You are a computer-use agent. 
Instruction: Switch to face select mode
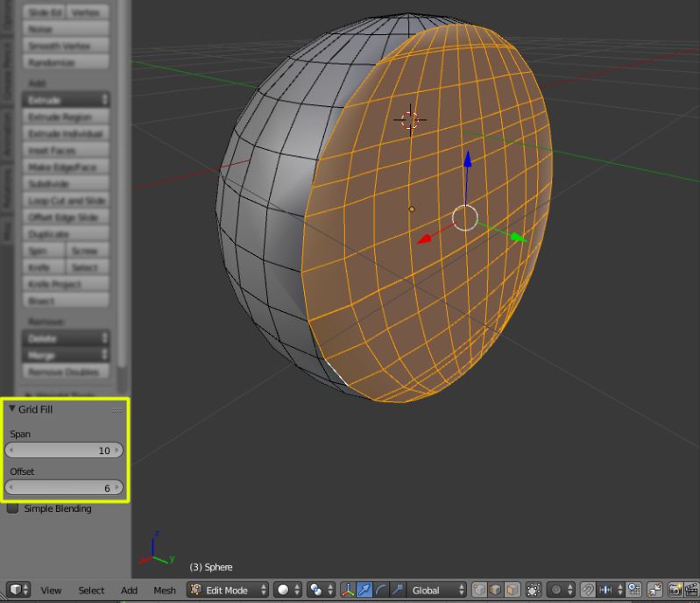[512, 590]
